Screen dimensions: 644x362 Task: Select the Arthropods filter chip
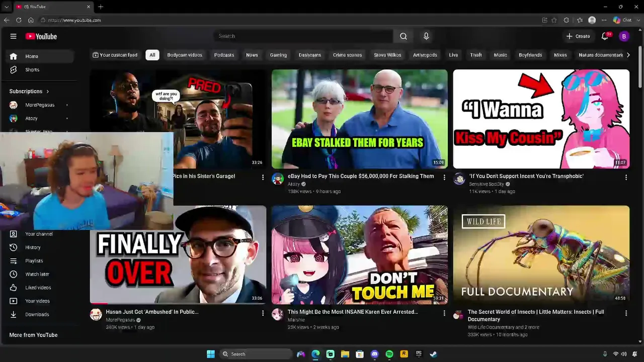[425, 55]
